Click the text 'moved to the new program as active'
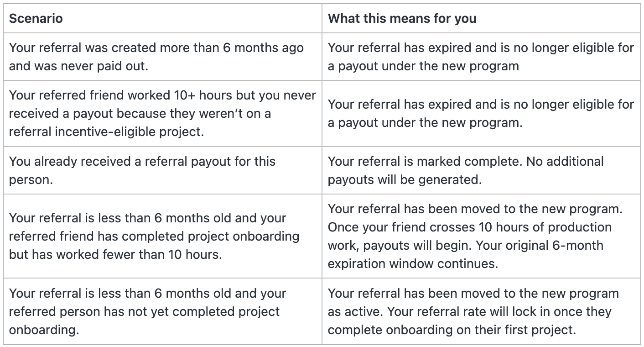Viewport: 644px width, 347px height. tap(473, 302)
